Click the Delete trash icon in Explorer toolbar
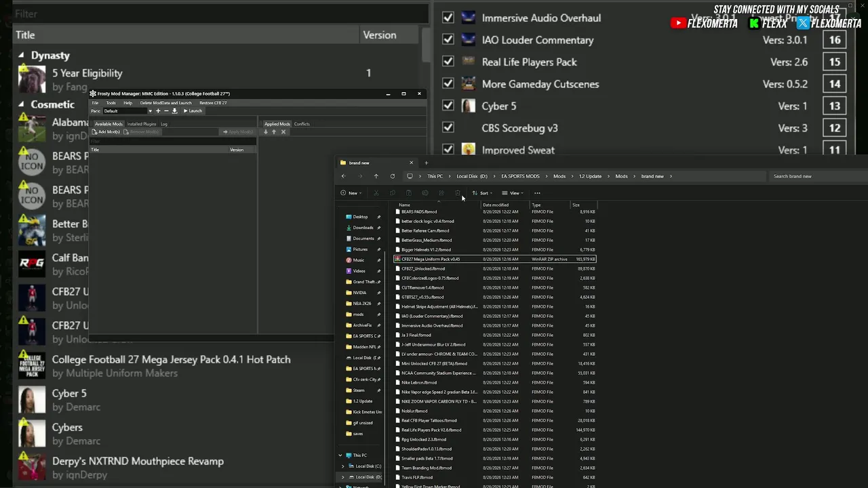 click(457, 193)
